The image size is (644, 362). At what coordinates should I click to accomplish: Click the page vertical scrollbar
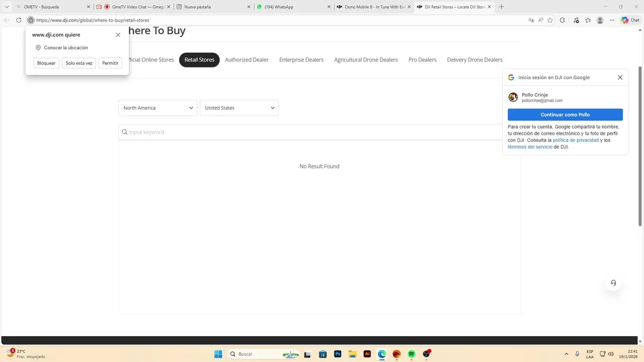click(x=640, y=146)
